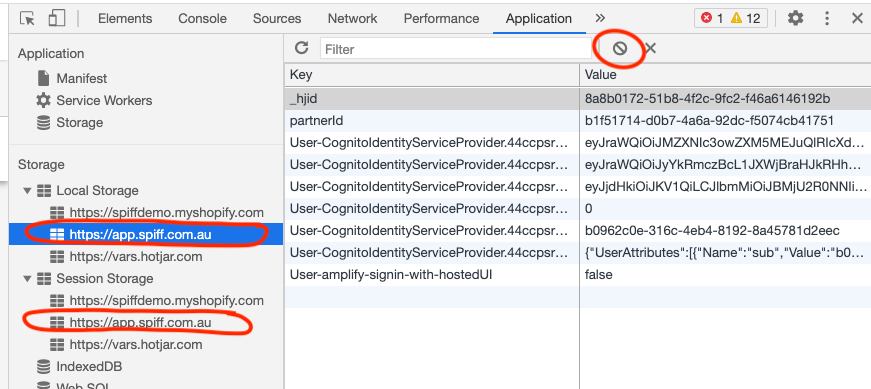Click the value b0962c0e-316c-4eb4-8192-8a45781d2eec

coord(712,231)
